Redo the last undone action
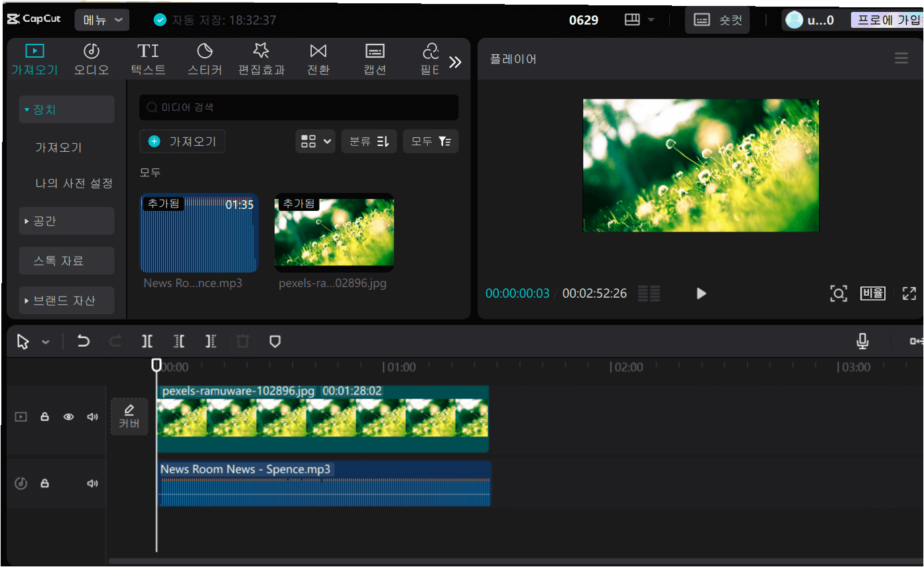This screenshot has width=924, height=567. tap(115, 342)
